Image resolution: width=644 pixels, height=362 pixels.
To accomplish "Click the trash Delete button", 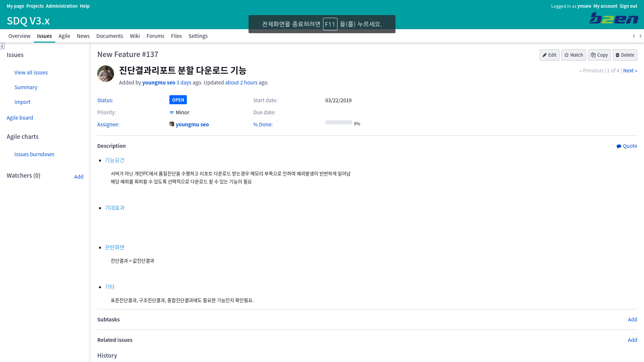I will [x=625, y=55].
